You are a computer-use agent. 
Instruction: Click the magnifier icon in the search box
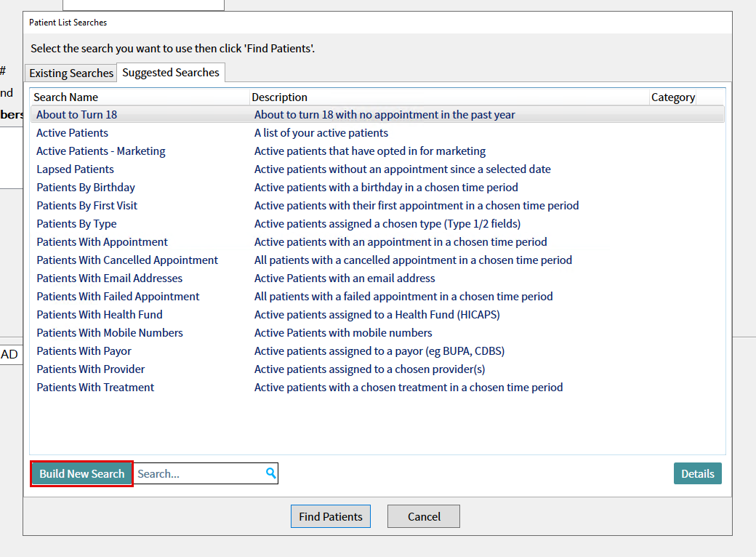click(271, 473)
